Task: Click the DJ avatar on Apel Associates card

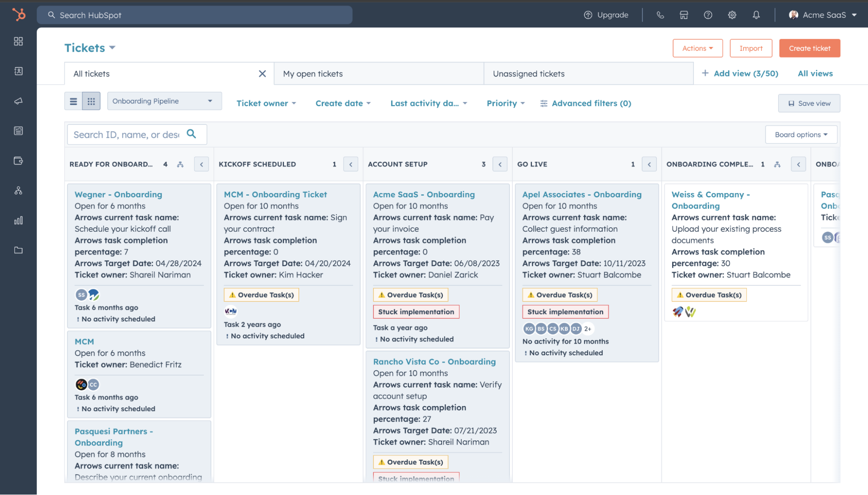Action: (x=576, y=329)
